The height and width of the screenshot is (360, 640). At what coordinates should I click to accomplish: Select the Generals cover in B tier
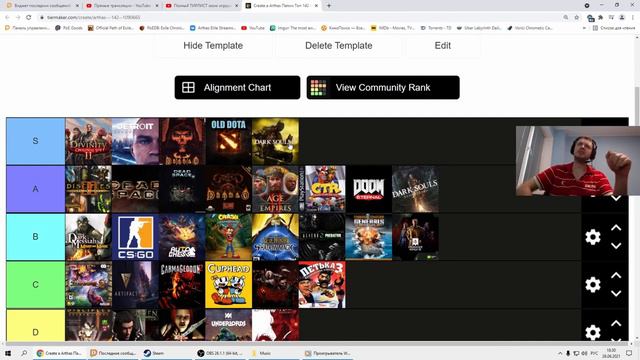coord(369,237)
